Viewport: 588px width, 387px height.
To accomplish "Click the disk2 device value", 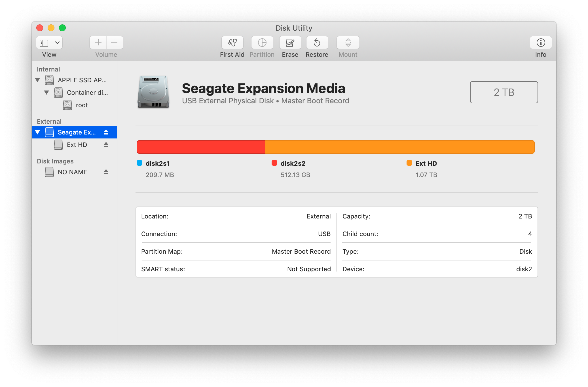I will point(524,269).
